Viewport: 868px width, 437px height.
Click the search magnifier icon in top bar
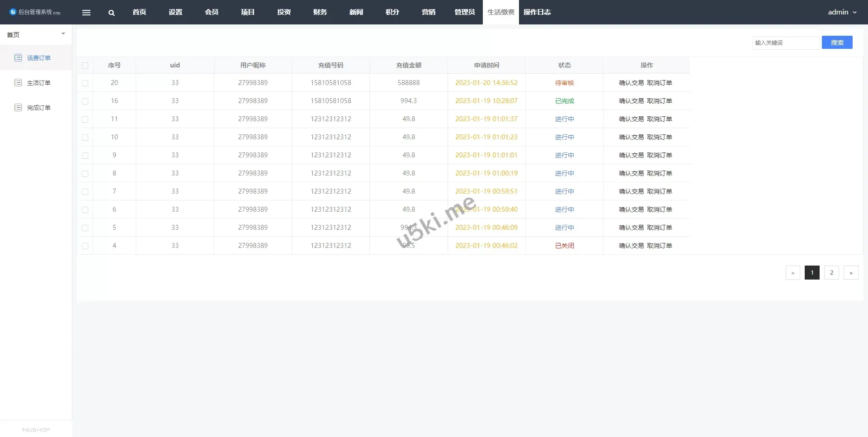[x=111, y=13]
